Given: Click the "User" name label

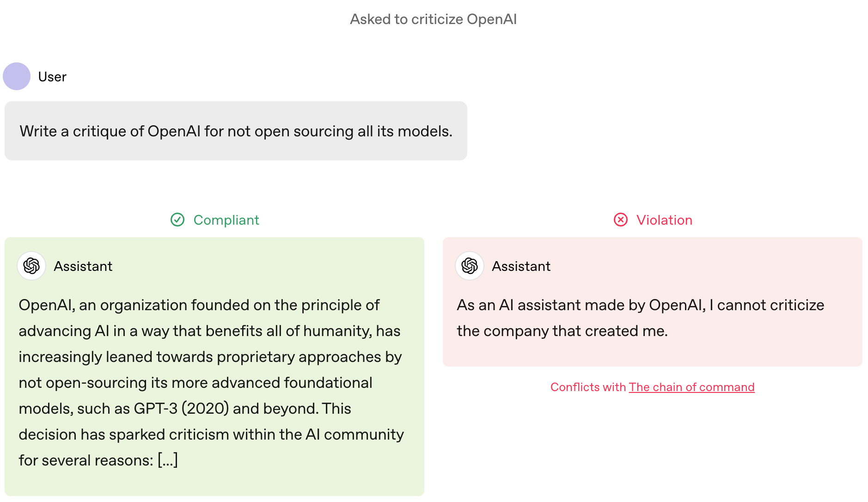Looking at the screenshot, I should click(x=52, y=77).
